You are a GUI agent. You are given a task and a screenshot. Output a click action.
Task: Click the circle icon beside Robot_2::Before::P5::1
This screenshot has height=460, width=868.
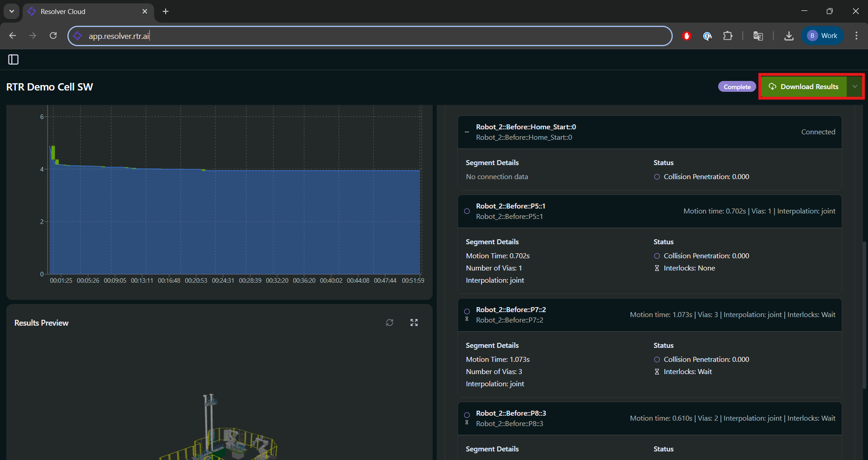click(467, 211)
